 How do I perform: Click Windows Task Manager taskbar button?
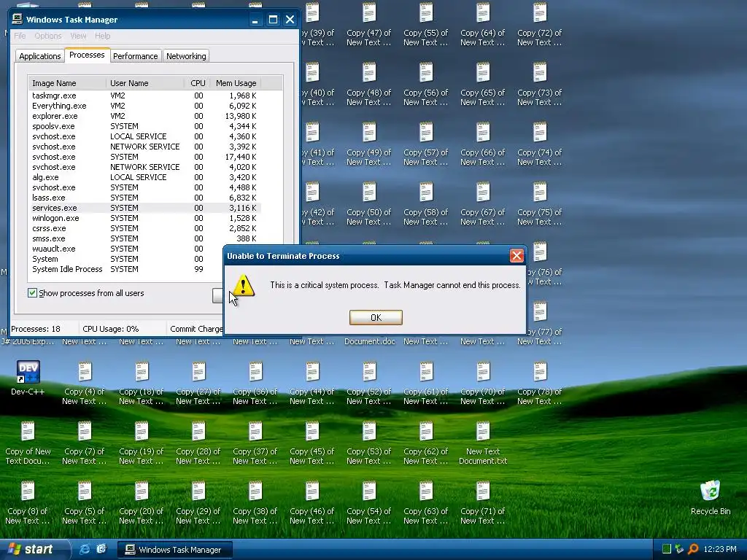[x=175, y=550]
